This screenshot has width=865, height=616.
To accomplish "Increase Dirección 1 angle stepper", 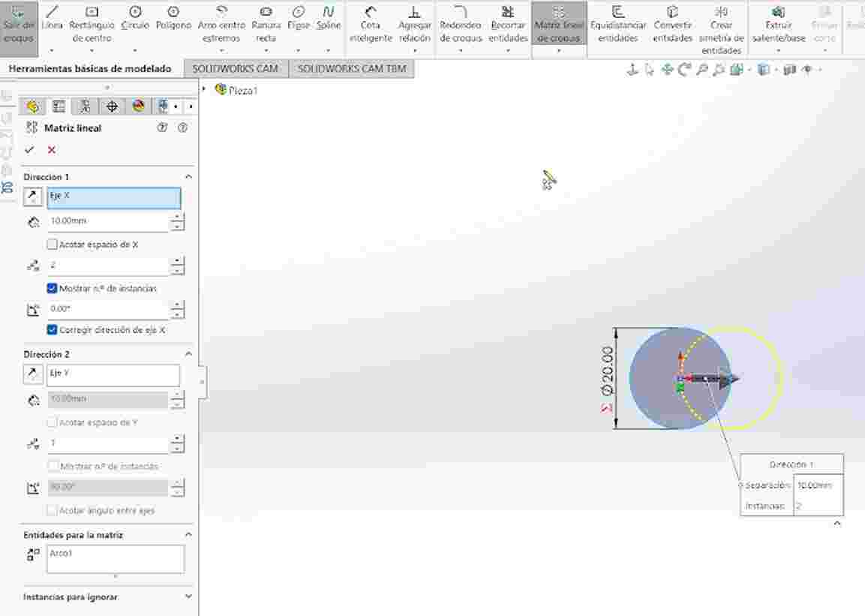I will tap(177, 305).
